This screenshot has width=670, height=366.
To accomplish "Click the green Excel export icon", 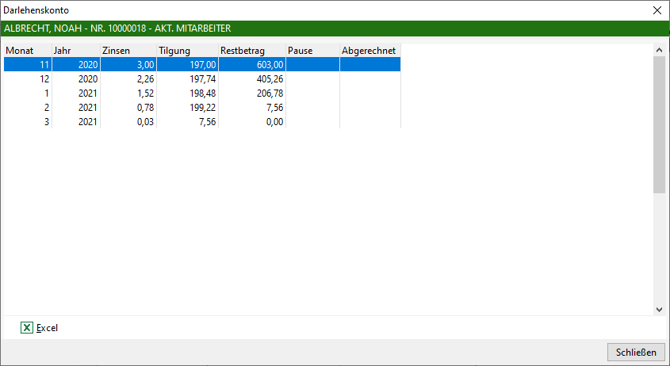I will click(26, 328).
